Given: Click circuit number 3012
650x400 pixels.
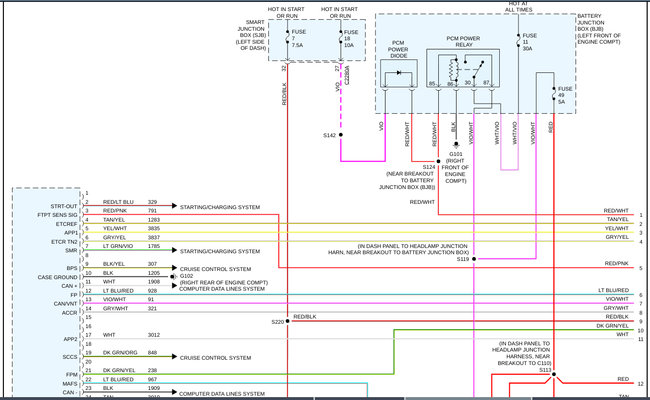Looking at the screenshot, I should coord(154,335).
